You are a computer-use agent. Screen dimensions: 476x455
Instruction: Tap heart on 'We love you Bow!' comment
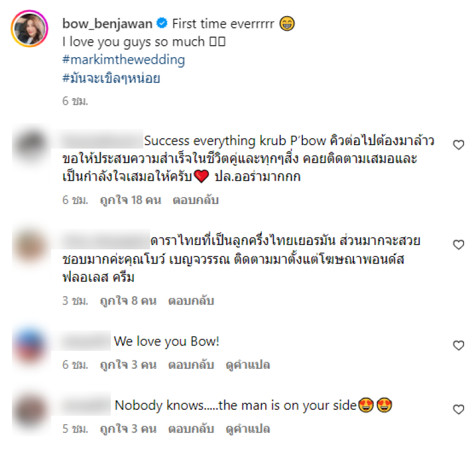click(x=458, y=346)
